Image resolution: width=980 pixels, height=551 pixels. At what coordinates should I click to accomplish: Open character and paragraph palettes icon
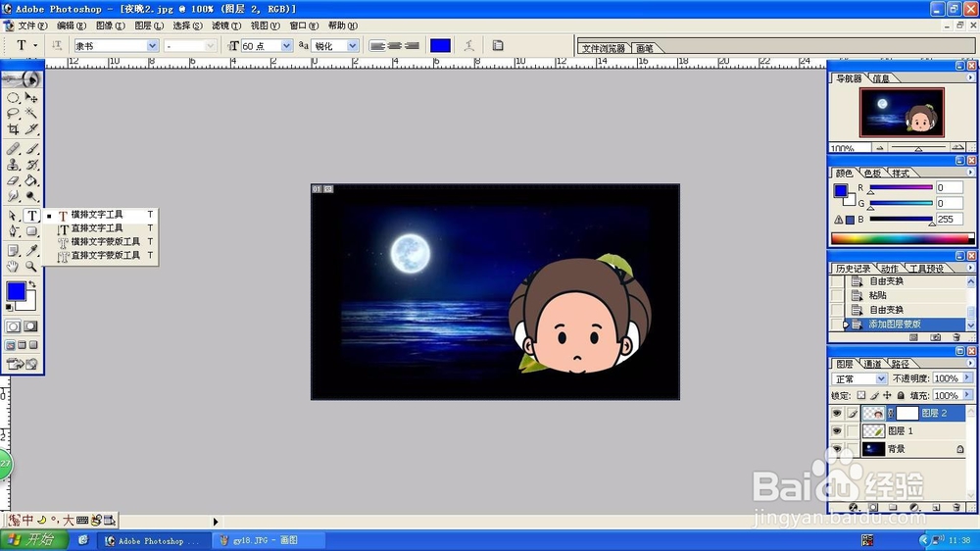(498, 45)
